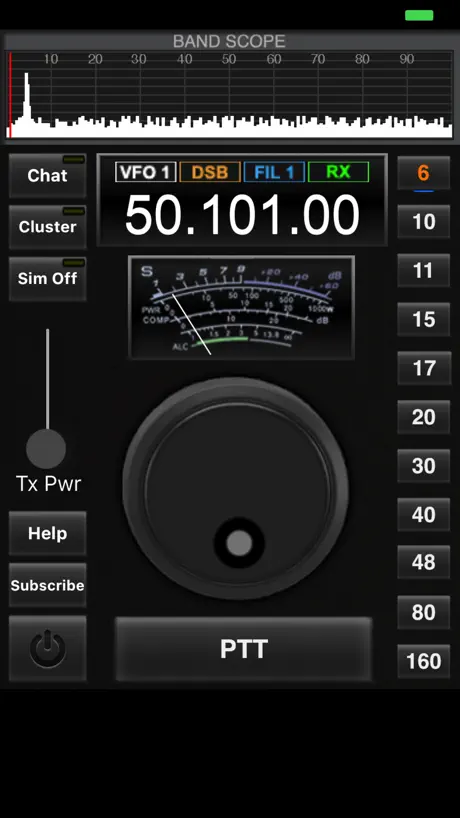Screen dimensions: 460x818
Task: Switch VFO using the VFO 1 label
Action: [146, 172]
